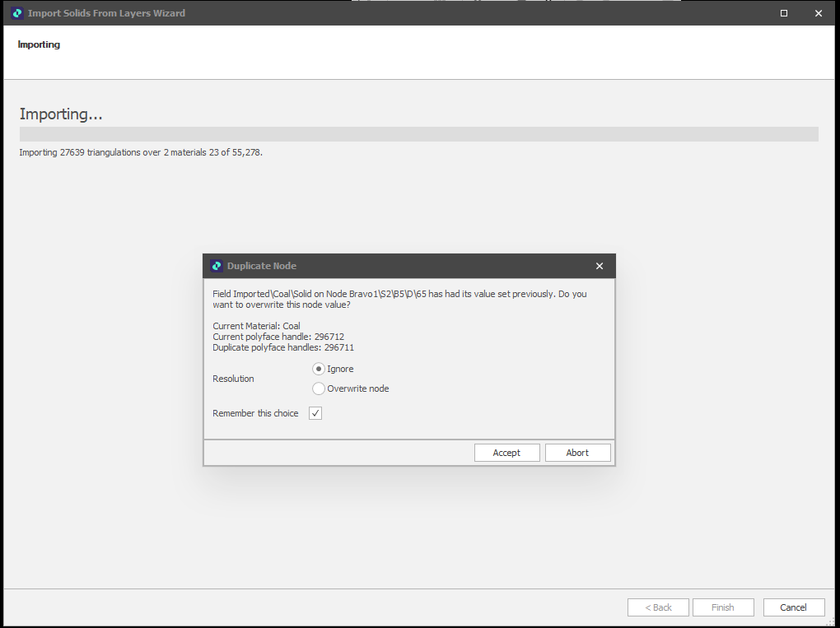Click the Finish button
The height and width of the screenshot is (628, 840).
[723, 607]
